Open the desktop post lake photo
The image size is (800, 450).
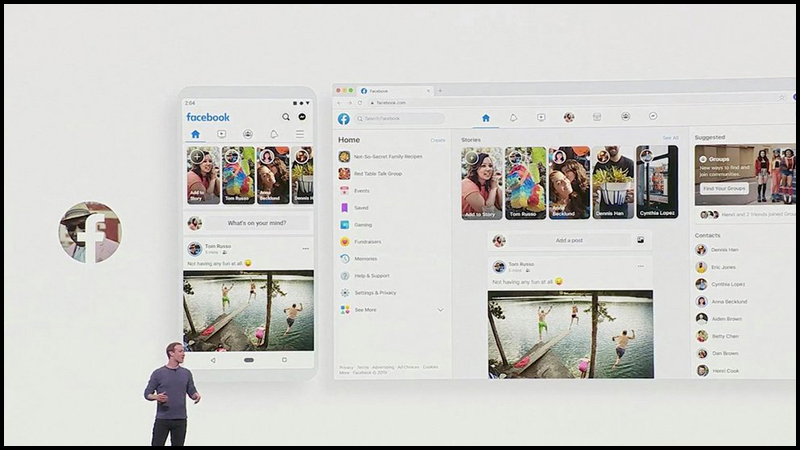pos(570,334)
